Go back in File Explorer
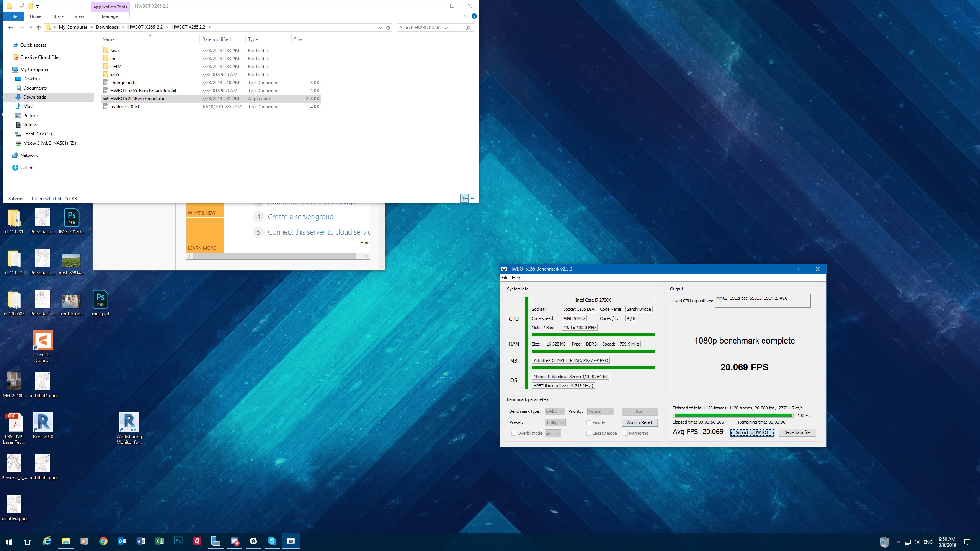The height and width of the screenshot is (551, 980). coord(10,27)
